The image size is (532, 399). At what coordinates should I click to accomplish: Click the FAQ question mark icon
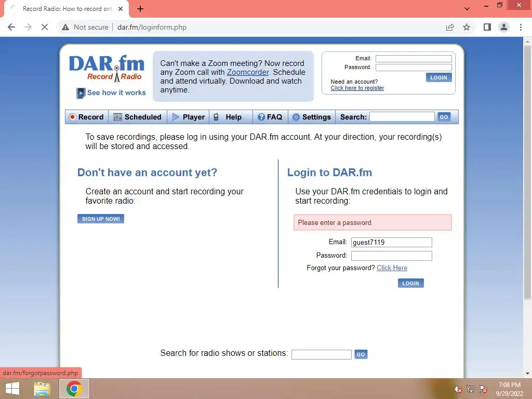click(x=261, y=117)
